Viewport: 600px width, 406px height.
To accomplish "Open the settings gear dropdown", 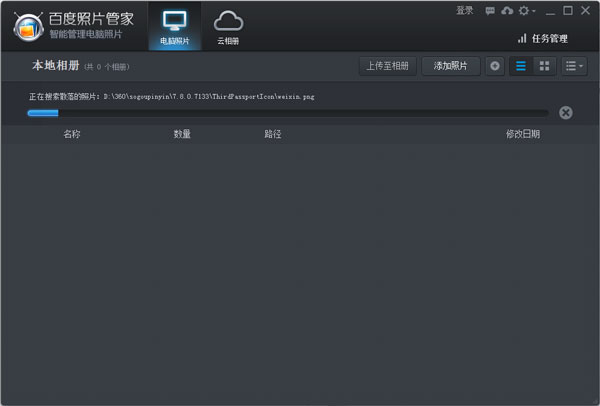I will coord(527,10).
